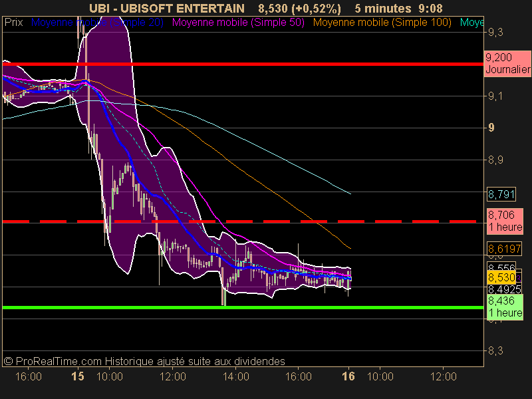This screenshot has width=532, height=399.
Task: Click the 9:08 time in the header
Action: (x=430, y=8)
